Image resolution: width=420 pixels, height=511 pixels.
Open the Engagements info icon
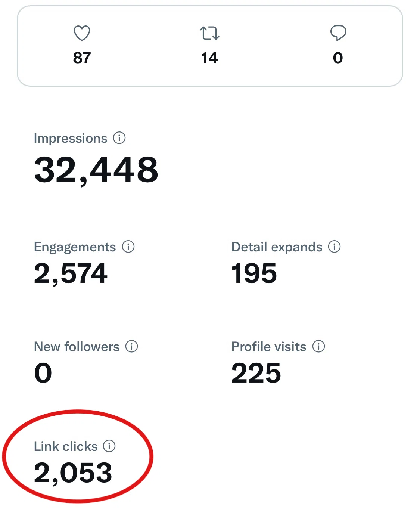[128, 247]
